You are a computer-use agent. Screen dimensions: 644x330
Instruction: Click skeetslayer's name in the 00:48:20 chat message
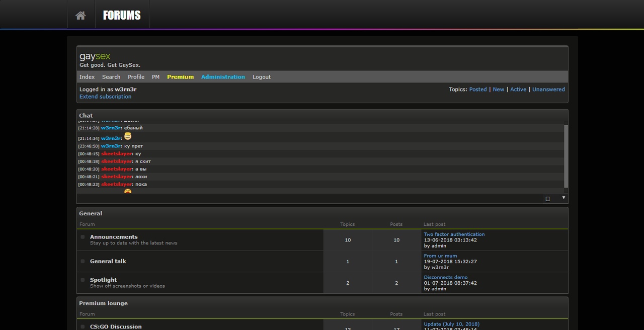[x=117, y=169]
